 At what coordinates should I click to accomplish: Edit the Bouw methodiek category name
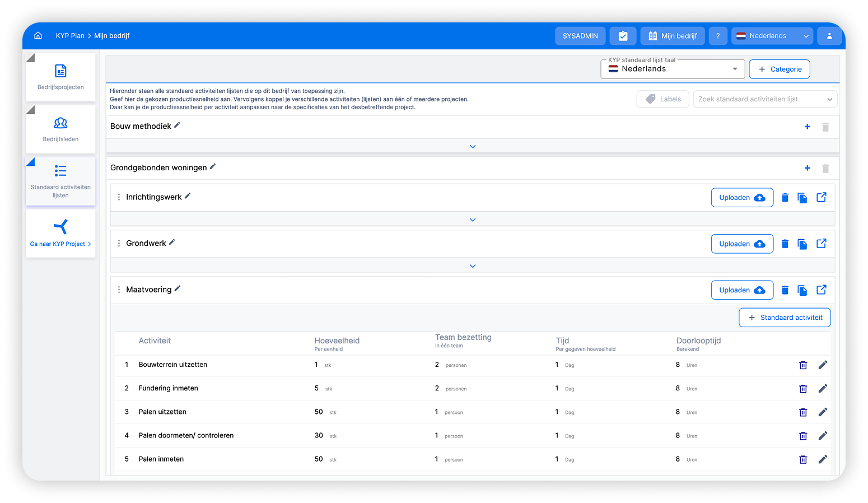pos(177,125)
